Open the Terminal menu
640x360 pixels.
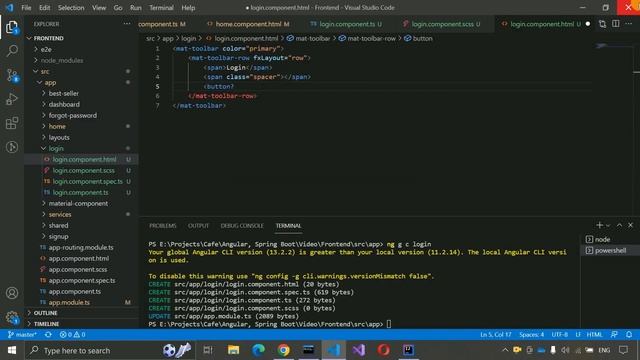point(161,8)
